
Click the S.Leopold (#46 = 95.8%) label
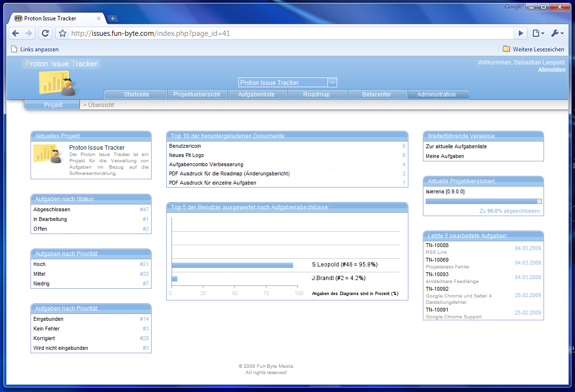[345, 265]
